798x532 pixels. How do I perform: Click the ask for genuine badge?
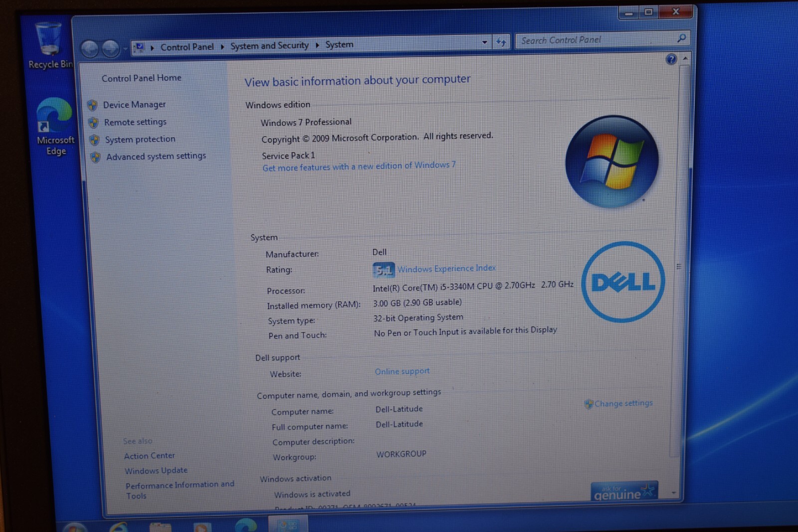624,491
